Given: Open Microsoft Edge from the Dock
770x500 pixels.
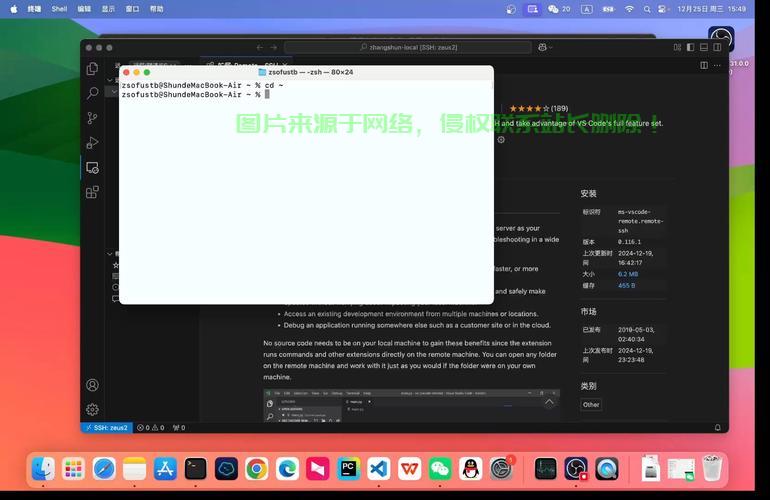Looking at the screenshot, I should tap(287, 469).
